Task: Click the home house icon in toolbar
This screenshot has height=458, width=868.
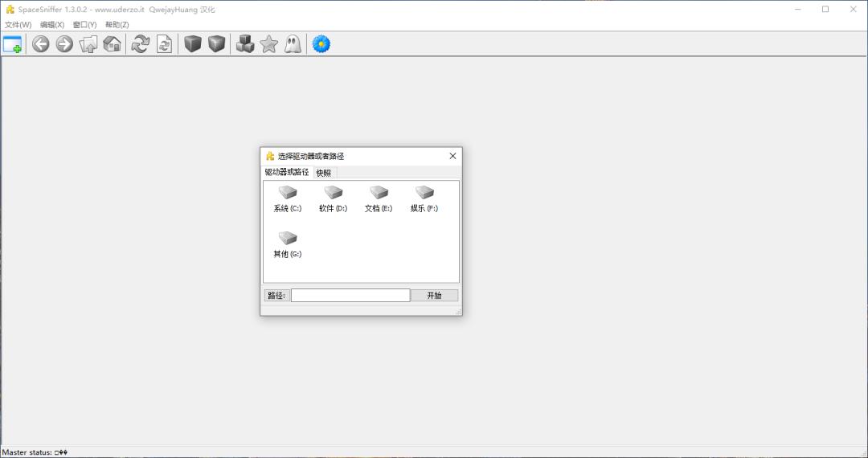Action: tap(113, 44)
